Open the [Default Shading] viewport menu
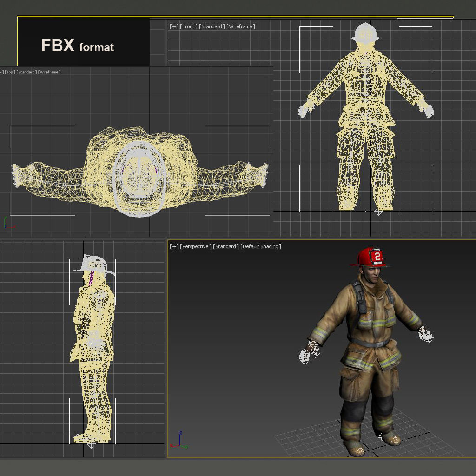476x476 pixels. (x=261, y=246)
